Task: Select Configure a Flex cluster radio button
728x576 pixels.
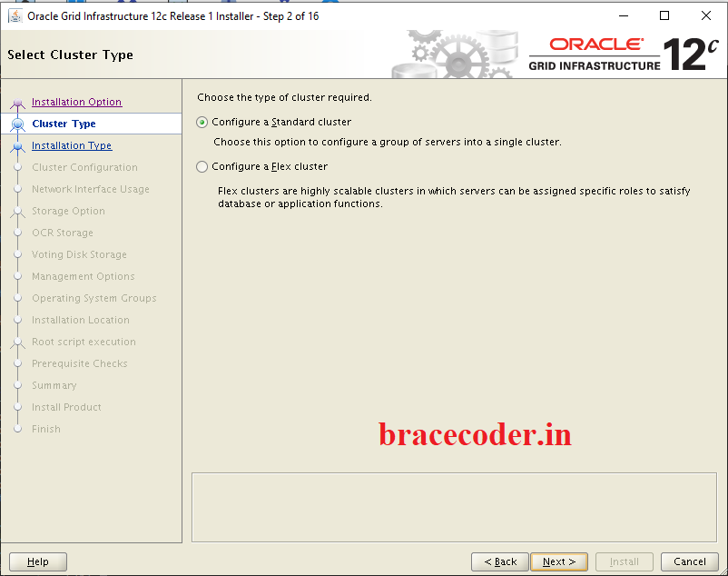Action: [x=202, y=167]
